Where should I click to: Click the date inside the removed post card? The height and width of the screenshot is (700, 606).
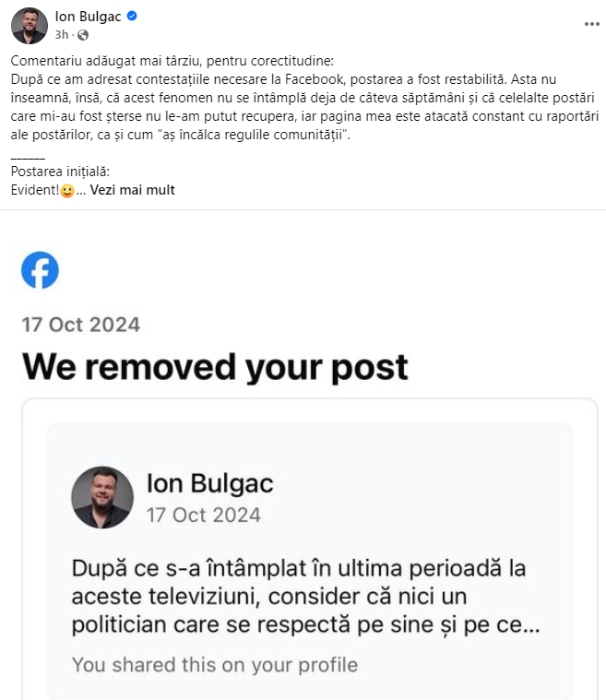click(x=203, y=515)
